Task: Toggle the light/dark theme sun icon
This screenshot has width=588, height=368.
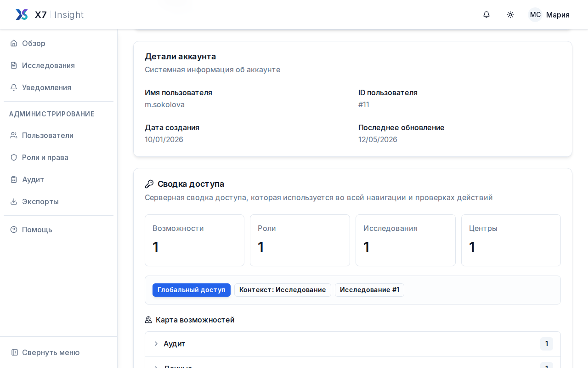Action: point(510,15)
